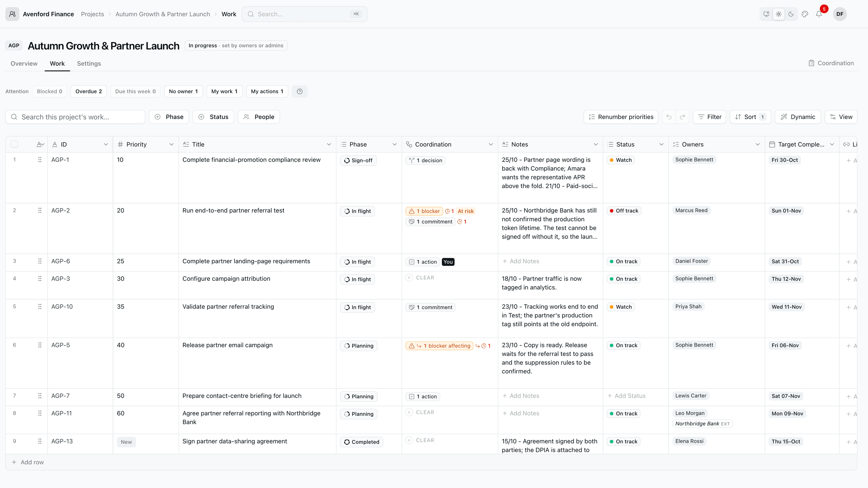Screen dimensions: 868x488
Task: Click Renumber priorities button
Action: point(621,117)
